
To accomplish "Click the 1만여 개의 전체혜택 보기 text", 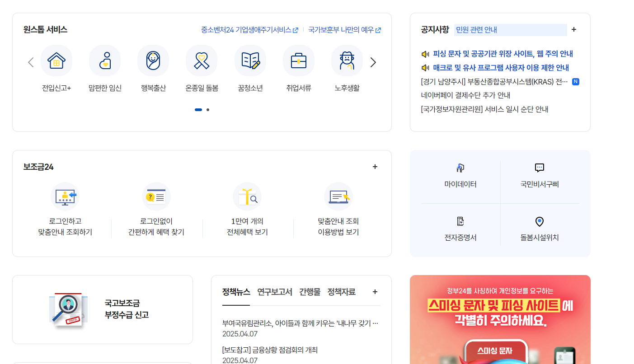I will click(x=247, y=227).
